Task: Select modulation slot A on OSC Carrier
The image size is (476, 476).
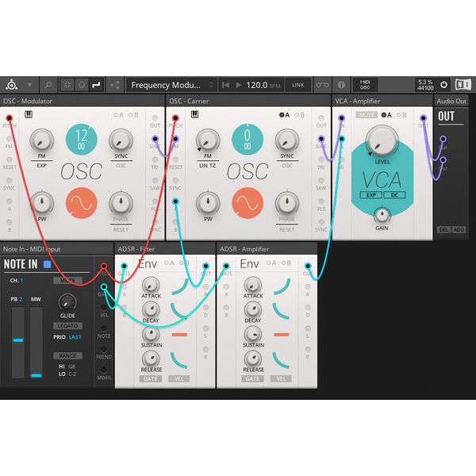Action: [x=285, y=115]
